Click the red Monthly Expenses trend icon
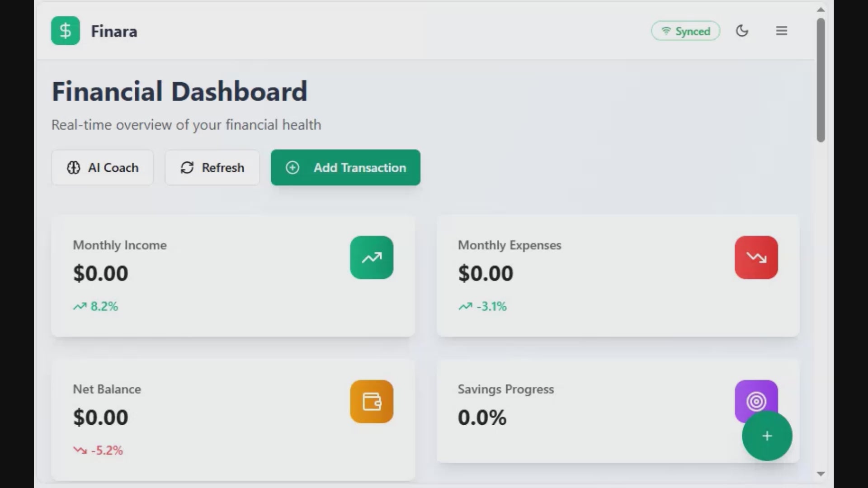The width and height of the screenshot is (868, 488). click(x=756, y=258)
